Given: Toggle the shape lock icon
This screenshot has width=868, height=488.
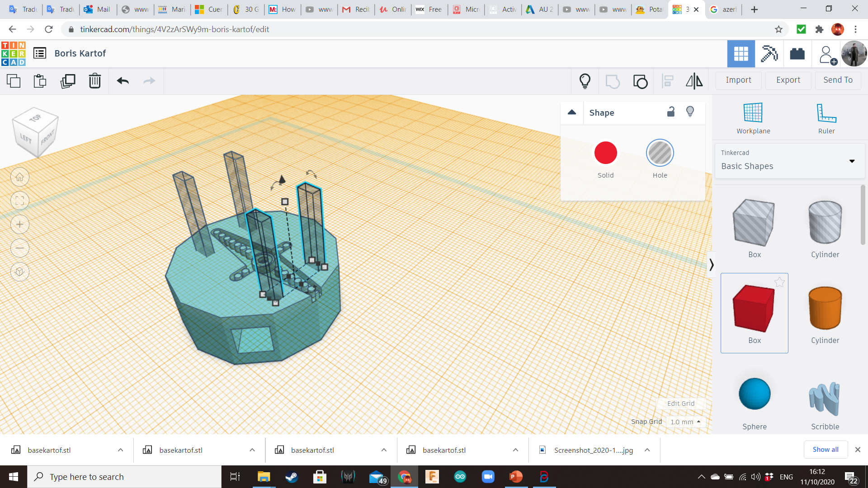Looking at the screenshot, I should pos(671,112).
